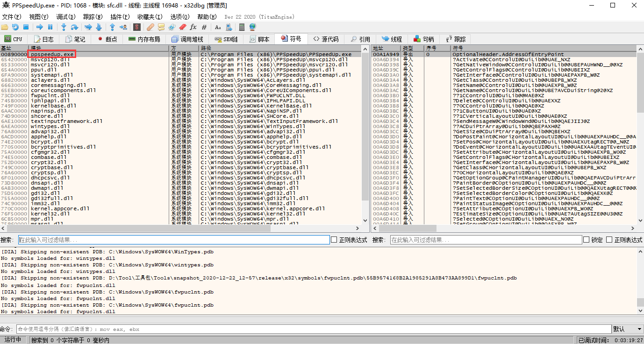
Task: Click the globe Check for updates icon
Action: pos(253,27)
